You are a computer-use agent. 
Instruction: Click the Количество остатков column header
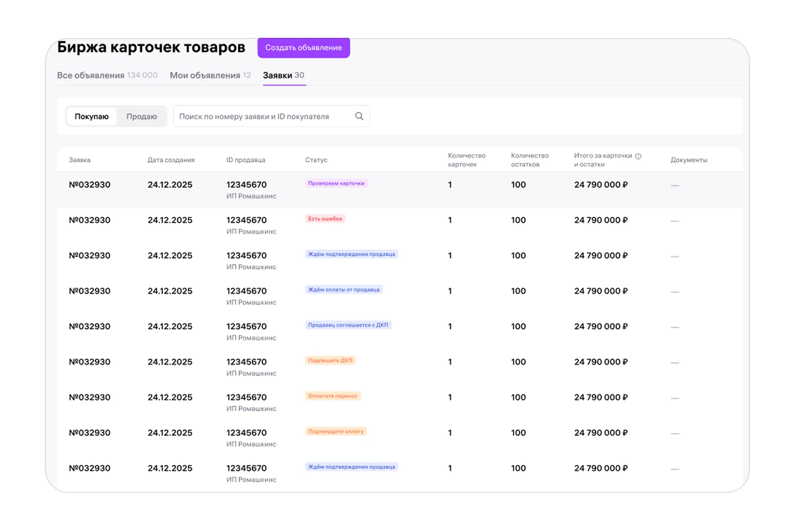[530, 160]
